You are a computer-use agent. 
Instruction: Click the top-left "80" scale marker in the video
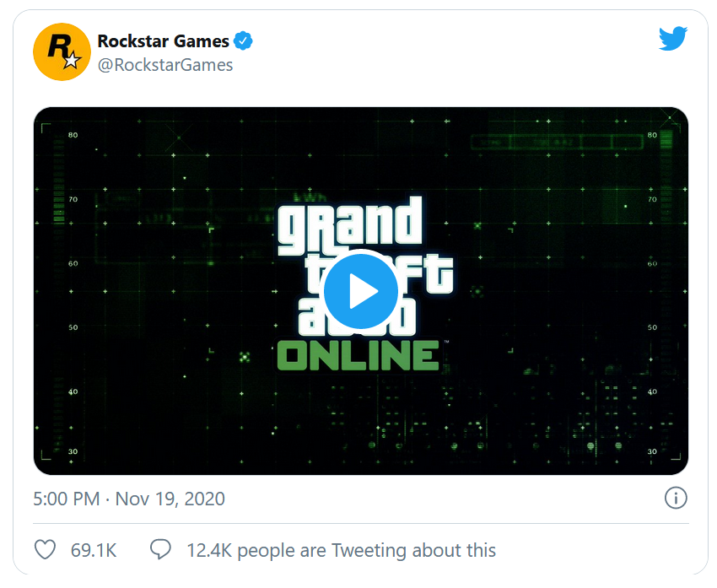(73, 136)
